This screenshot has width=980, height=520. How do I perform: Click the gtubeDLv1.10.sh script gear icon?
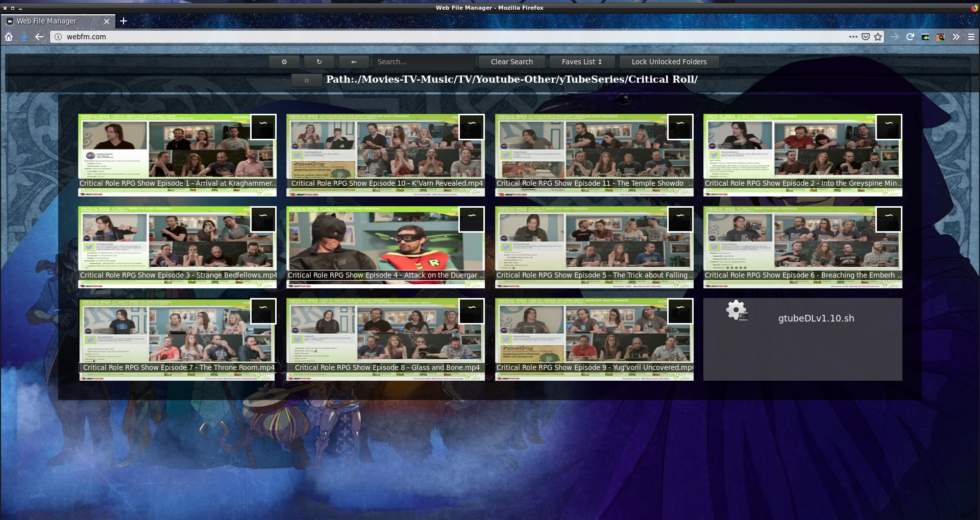tap(737, 310)
